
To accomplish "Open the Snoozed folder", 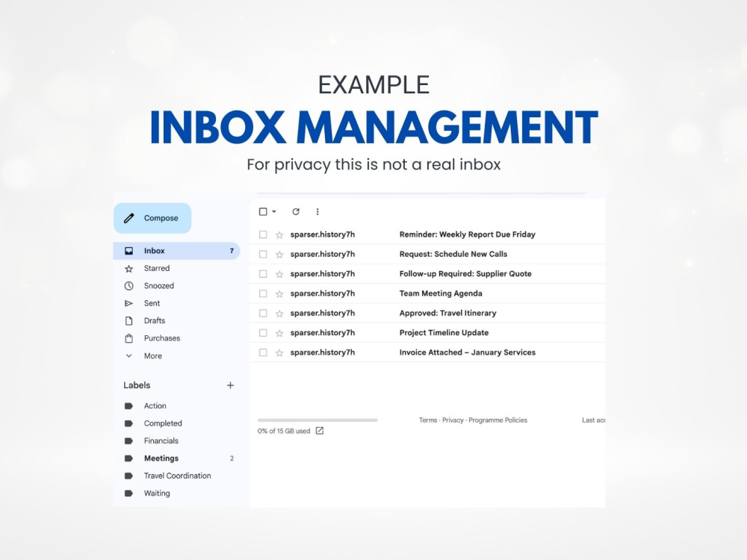I will (176, 286).
